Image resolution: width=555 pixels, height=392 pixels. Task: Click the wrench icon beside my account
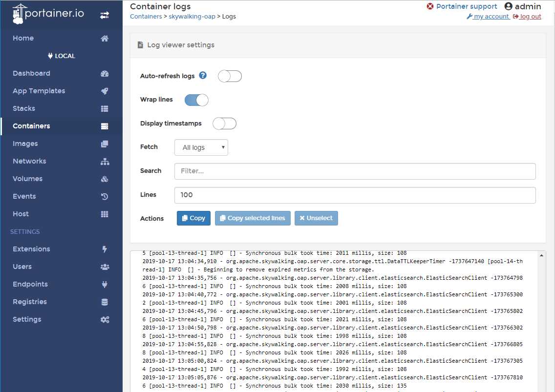point(470,16)
